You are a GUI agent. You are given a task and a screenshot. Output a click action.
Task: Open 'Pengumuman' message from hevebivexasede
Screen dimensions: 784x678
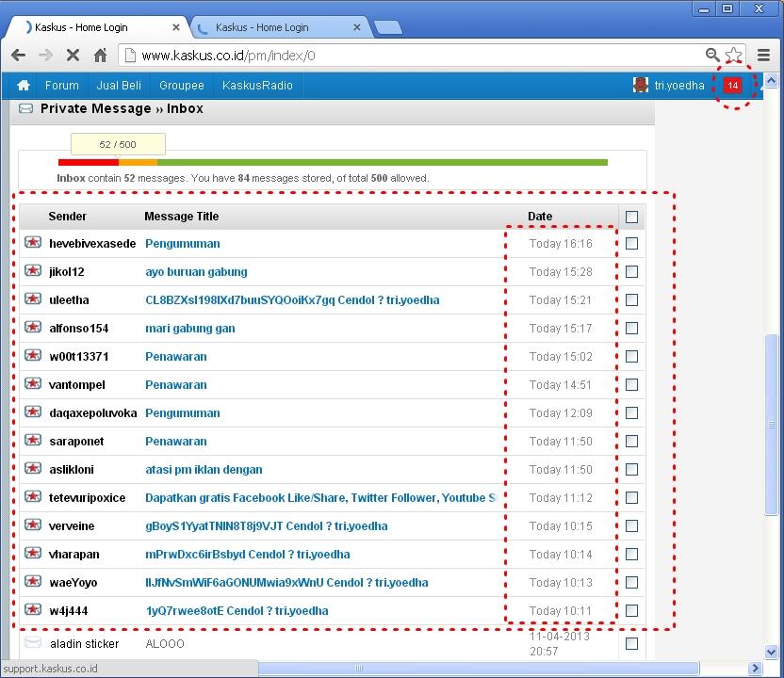coord(183,243)
